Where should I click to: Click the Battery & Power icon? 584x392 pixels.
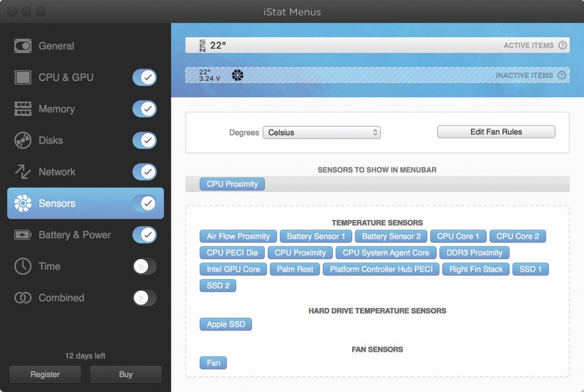23,235
